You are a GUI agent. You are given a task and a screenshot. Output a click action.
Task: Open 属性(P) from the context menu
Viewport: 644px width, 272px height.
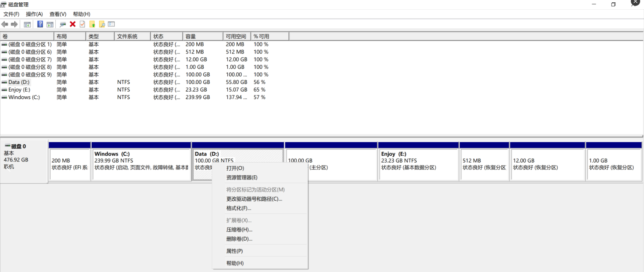[234, 251]
